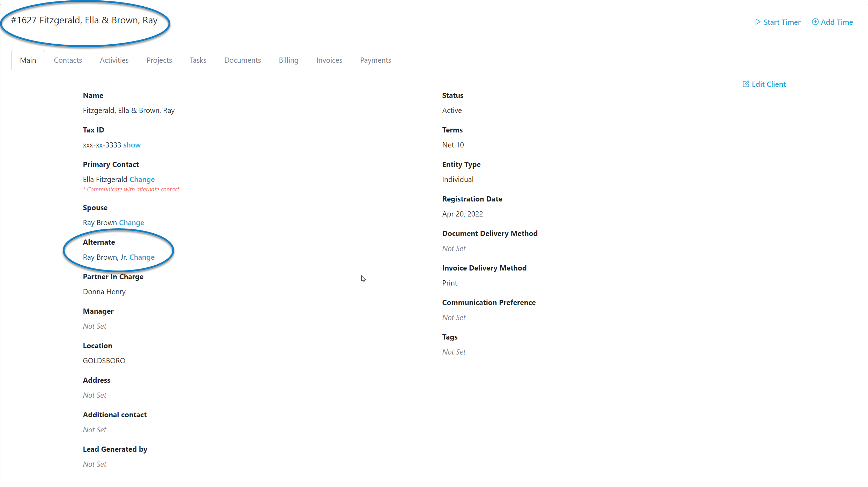The width and height of the screenshot is (868, 487).
Task: Select the Main tab
Action: 28,60
